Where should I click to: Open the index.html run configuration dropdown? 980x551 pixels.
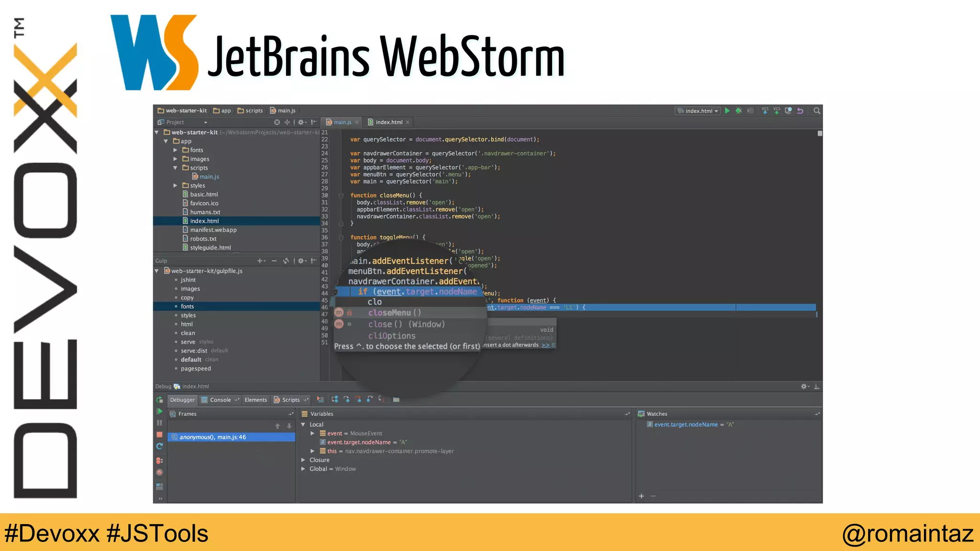(x=699, y=111)
